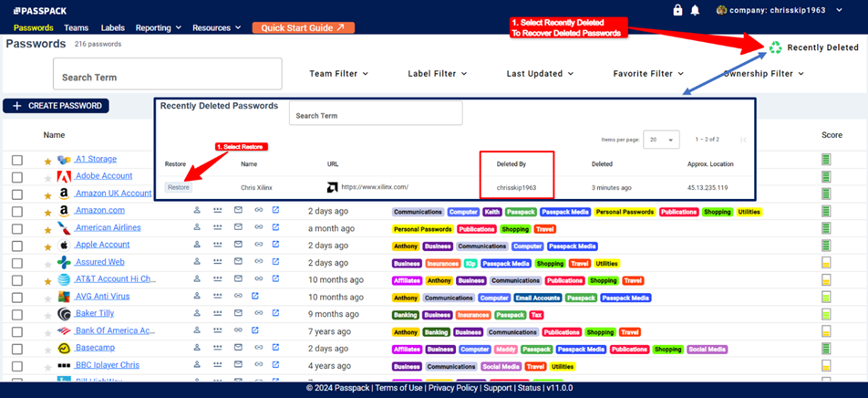868x398 pixels.
Task: Click the open-in-new-window icon for Apple Account
Action: (x=275, y=245)
